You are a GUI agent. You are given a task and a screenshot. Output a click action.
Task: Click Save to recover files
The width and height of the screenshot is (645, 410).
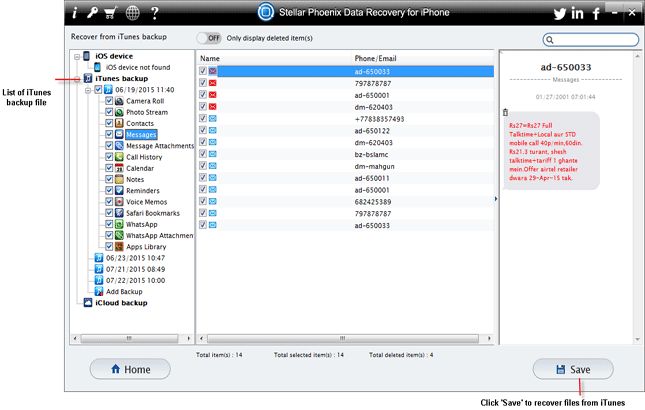tap(573, 369)
